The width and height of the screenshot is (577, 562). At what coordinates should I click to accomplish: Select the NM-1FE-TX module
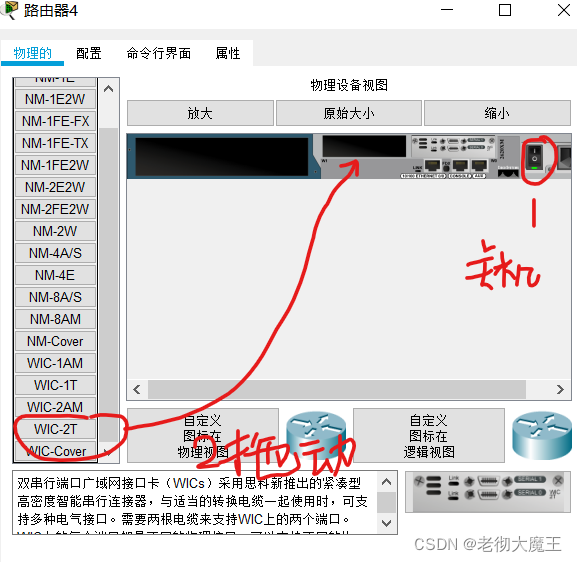[55, 143]
